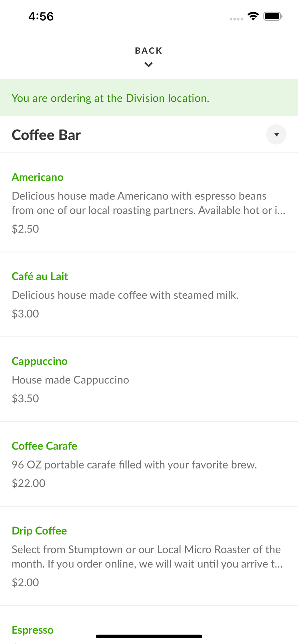Tap the $3.00 Café au Lait price
The height and width of the screenshot is (644, 298).
click(25, 314)
